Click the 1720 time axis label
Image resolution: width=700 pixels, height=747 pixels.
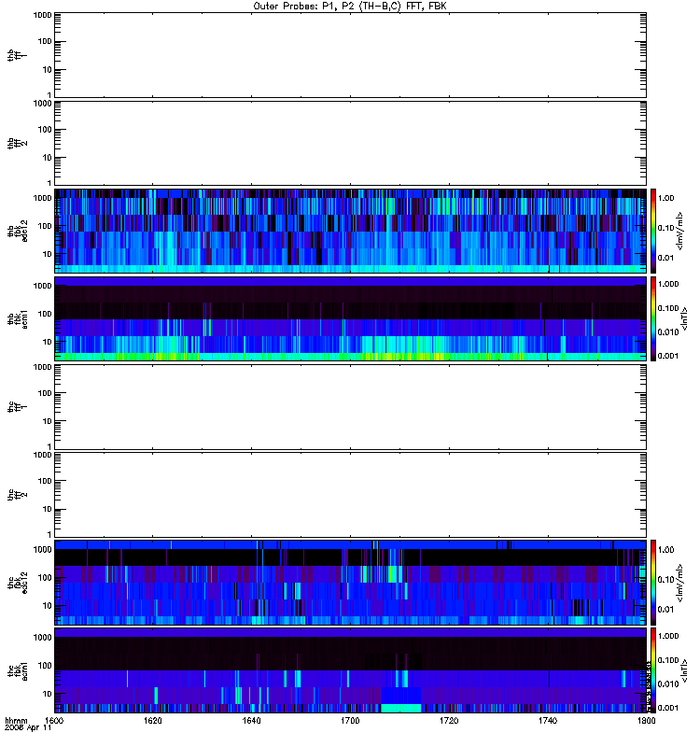449,720
